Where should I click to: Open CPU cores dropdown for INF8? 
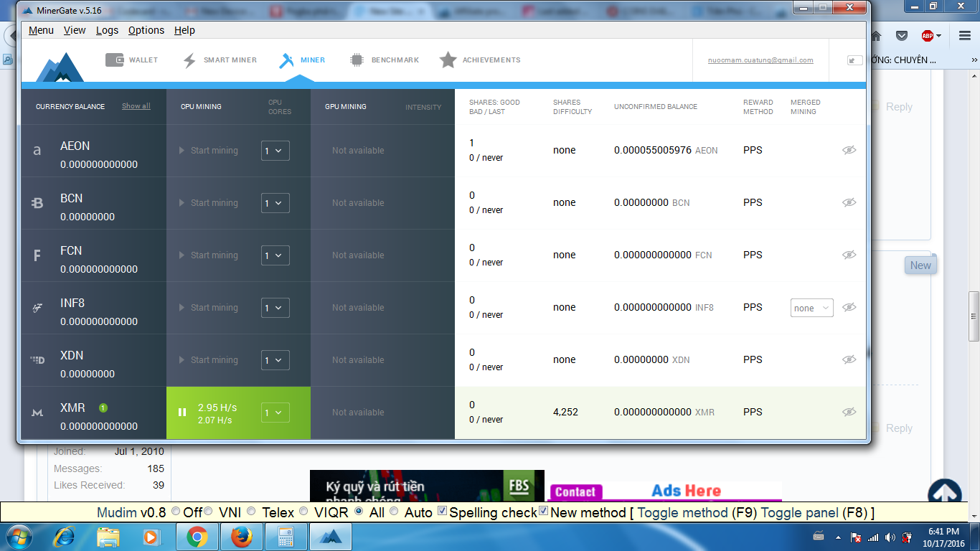tap(275, 308)
